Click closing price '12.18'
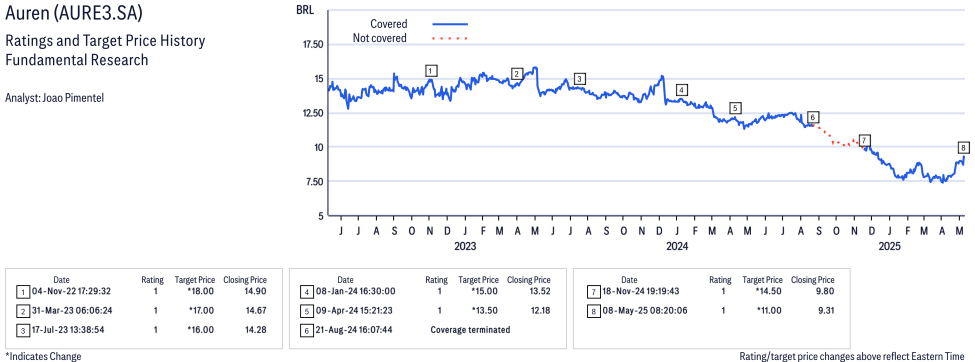 tap(540, 310)
